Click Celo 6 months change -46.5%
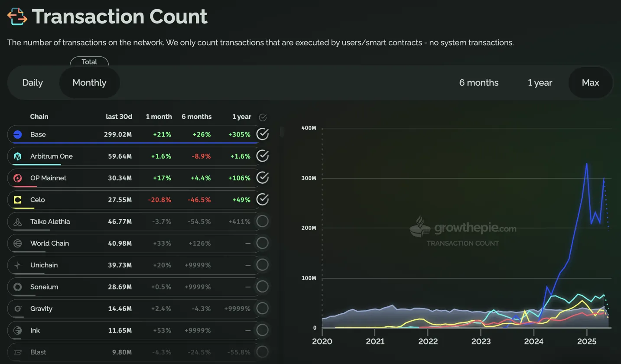 point(199,200)
